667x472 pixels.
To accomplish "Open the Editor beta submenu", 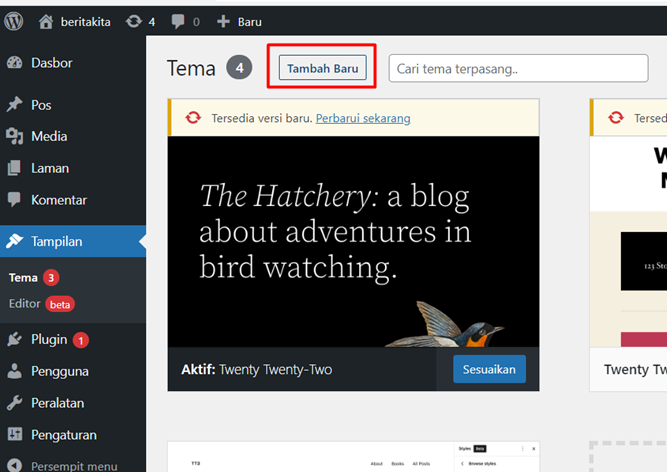I will [x=25, y=303].
